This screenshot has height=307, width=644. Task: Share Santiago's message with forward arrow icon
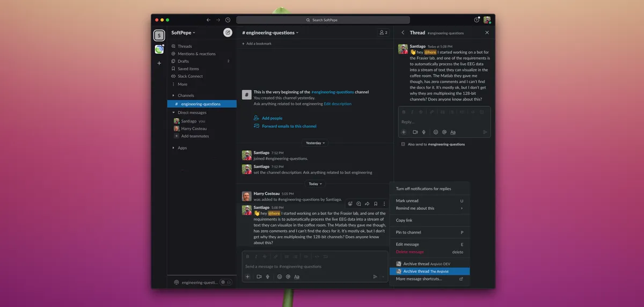[367, 204]
